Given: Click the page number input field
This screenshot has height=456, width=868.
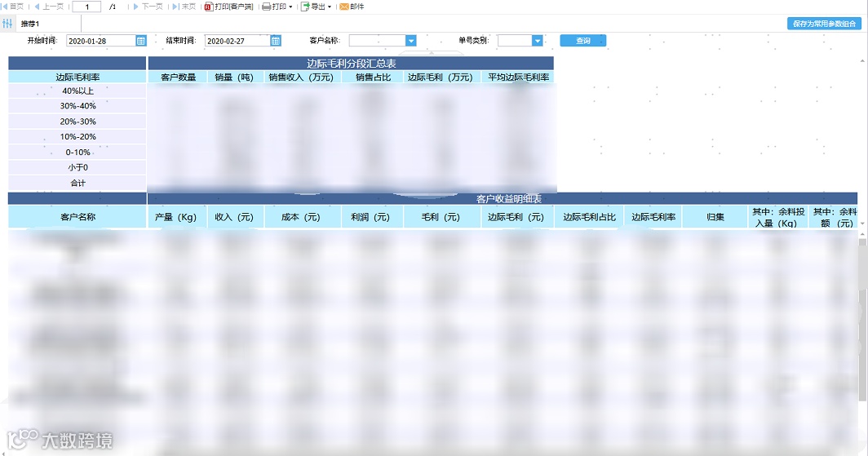Looking at the screenshot, I should [x=86, y=7].
